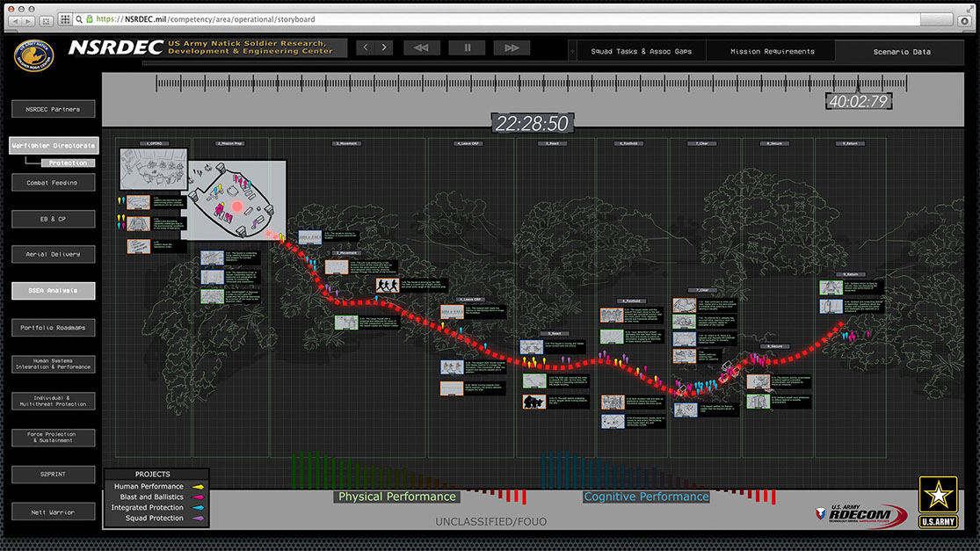Screen dimensions: 980x551
Task: Click the yellow Human Performance legend marker
Action: (x=199, y=487)
